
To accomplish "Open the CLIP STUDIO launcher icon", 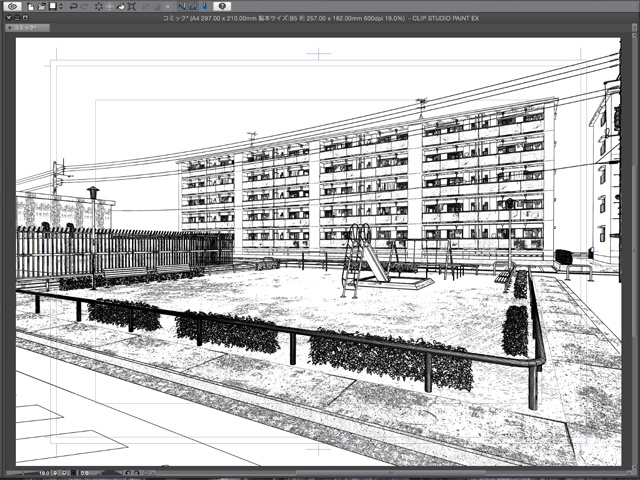I will pos(12,7).
